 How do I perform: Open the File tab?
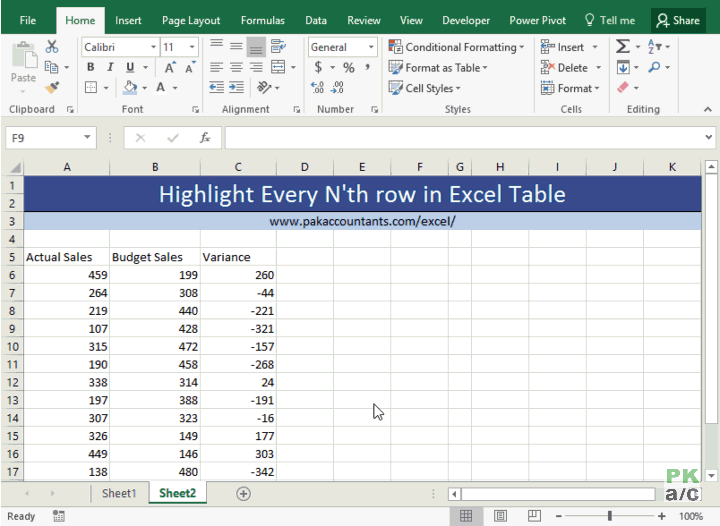pos(28,20)
